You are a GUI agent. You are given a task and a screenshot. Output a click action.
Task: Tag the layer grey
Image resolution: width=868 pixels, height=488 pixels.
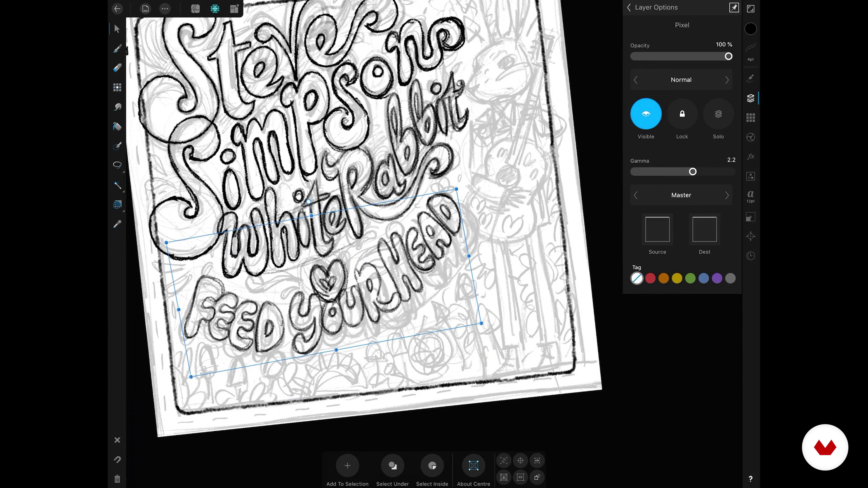tap(730, 278)
